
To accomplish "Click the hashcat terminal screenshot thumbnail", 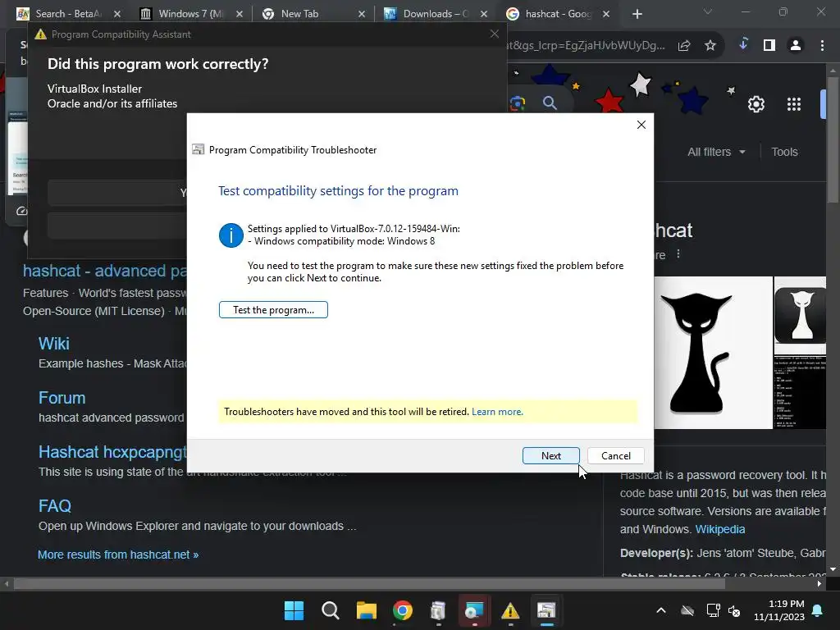I will [801, 392].
